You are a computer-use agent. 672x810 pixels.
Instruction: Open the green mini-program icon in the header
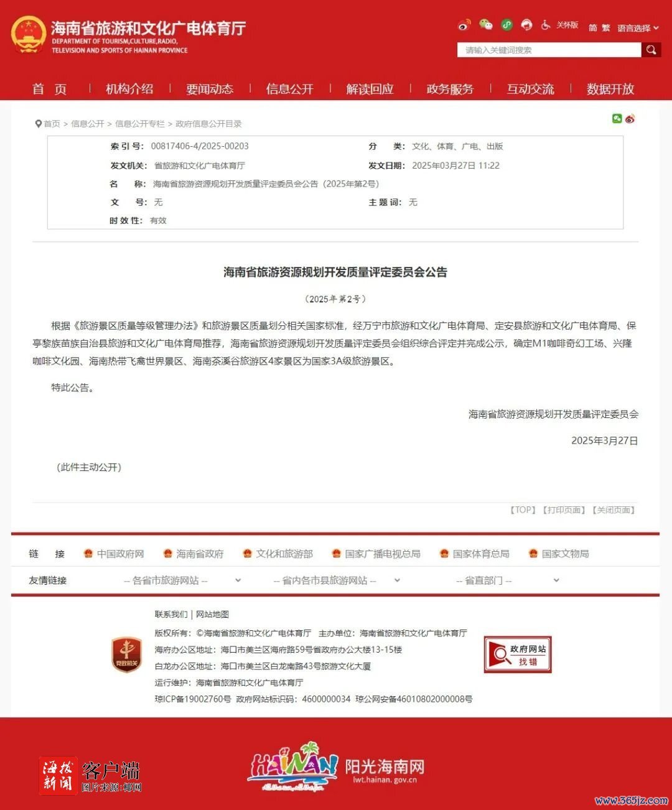pos(507,25)
